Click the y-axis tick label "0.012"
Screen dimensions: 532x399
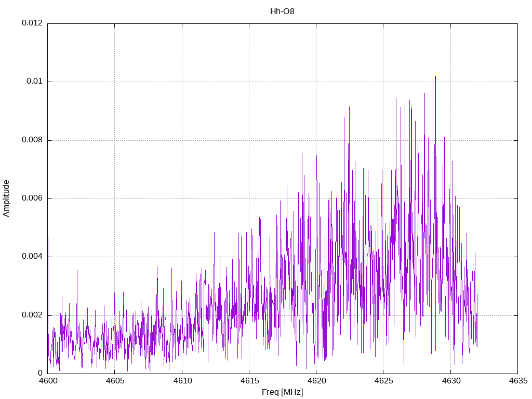click(32, 23)
